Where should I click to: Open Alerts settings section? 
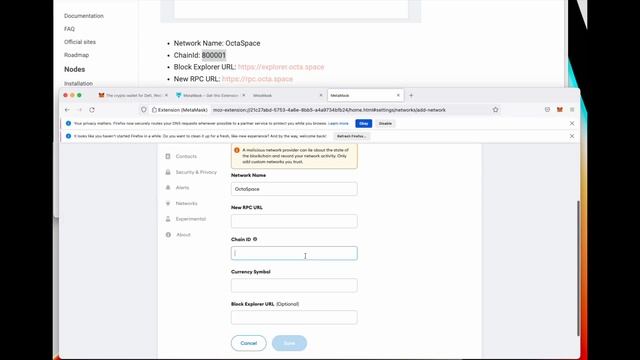pos(182,188)
